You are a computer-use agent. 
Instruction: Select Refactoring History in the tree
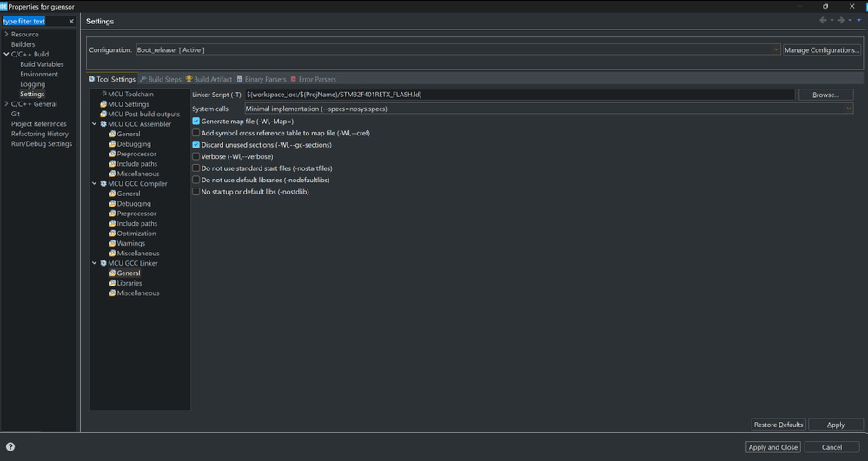point(40,134)
